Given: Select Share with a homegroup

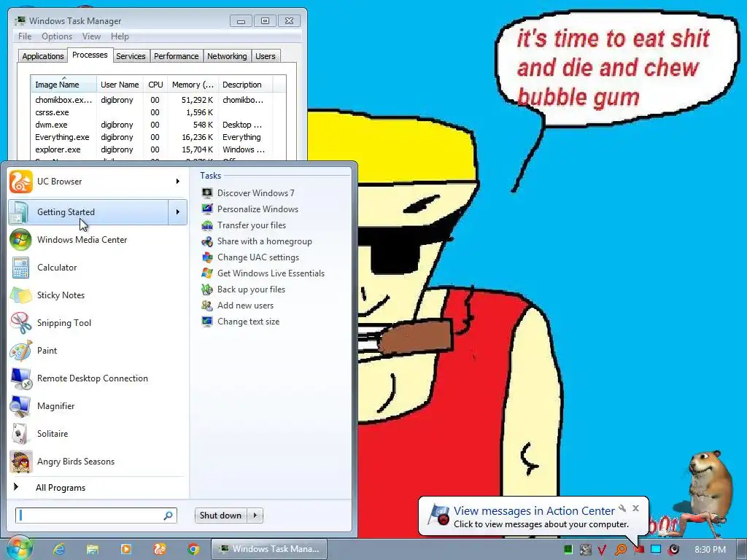Looking at the screenshot, I should 256,241.
